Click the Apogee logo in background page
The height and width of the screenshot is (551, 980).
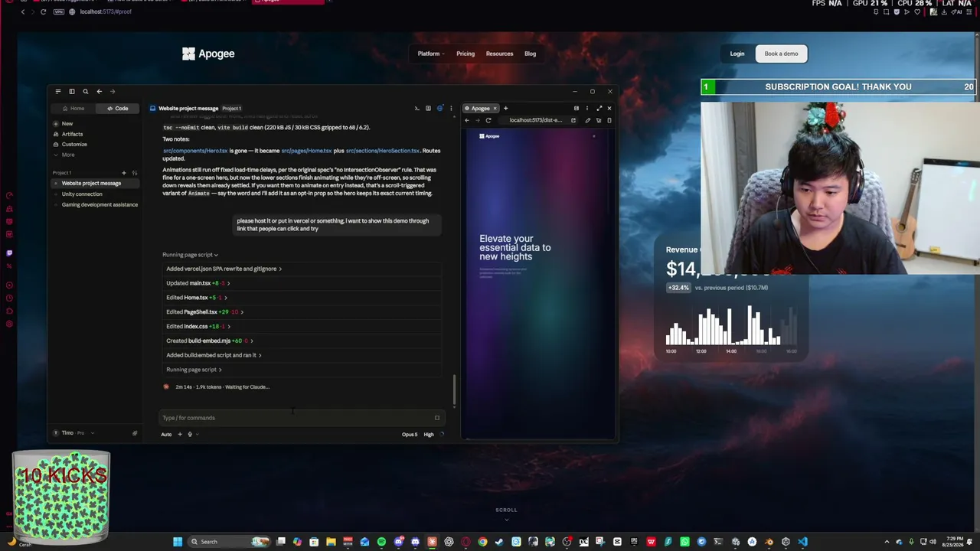click(208, 54)
